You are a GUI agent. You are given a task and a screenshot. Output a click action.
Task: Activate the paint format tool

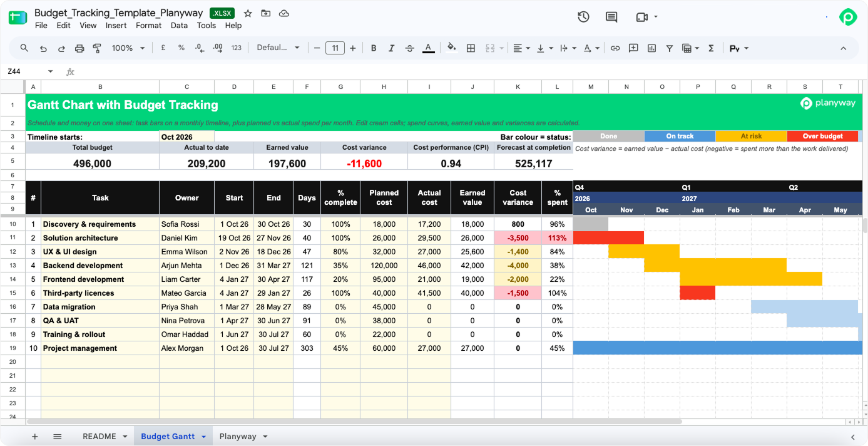tap(97, 48)
